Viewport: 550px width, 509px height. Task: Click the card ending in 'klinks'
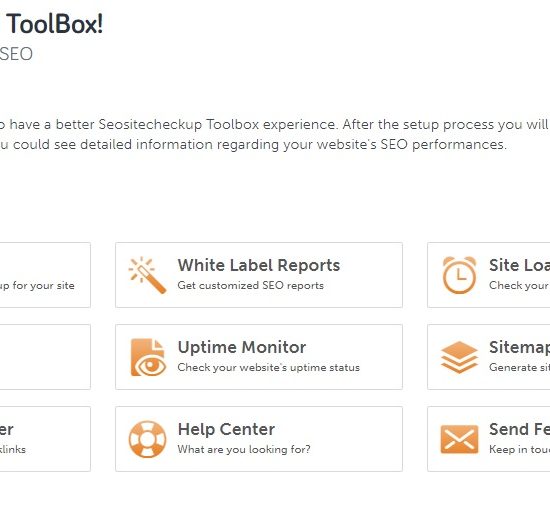click(45, 439)
